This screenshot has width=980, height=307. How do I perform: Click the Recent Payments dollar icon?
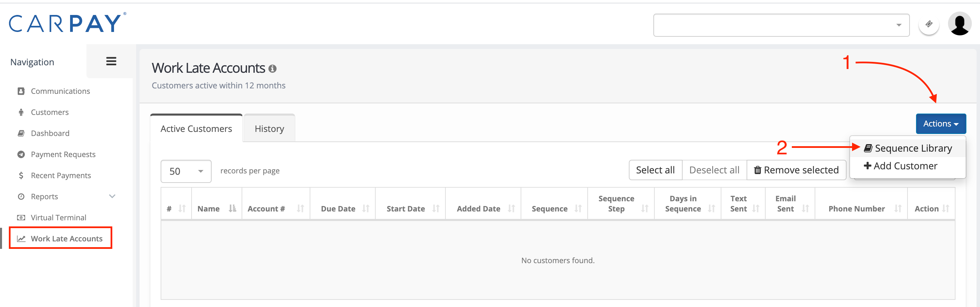click(21, 175)
